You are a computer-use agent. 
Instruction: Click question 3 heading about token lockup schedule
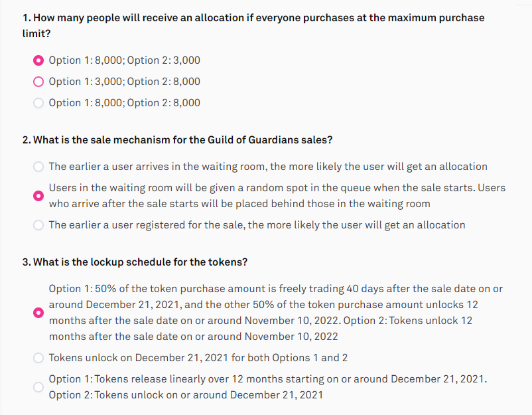click(135, 262)
